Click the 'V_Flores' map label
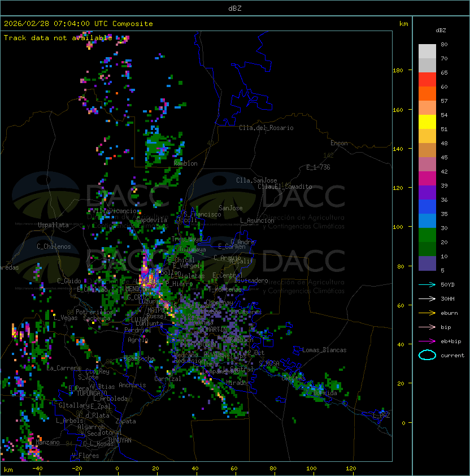 click(x=85, y=456)
